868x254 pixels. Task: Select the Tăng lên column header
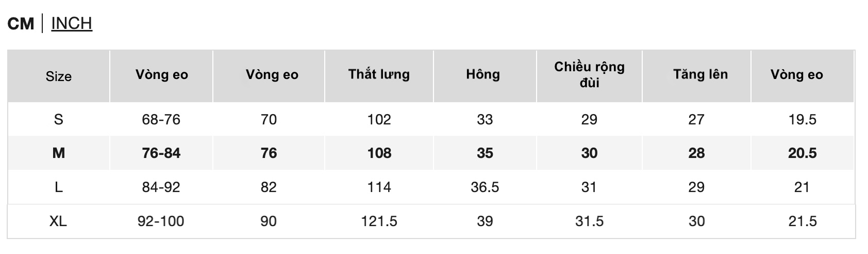[x=700, y=74]
